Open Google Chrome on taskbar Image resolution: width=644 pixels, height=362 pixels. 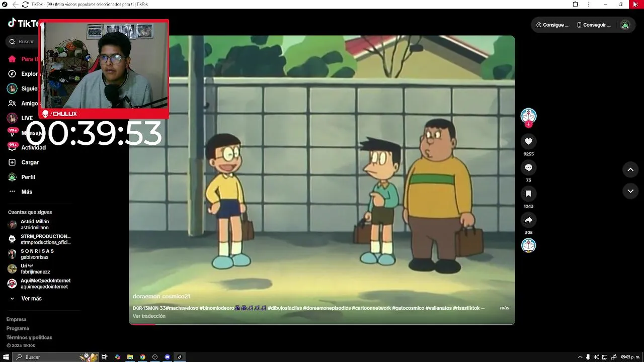click(x=142, y=357)
